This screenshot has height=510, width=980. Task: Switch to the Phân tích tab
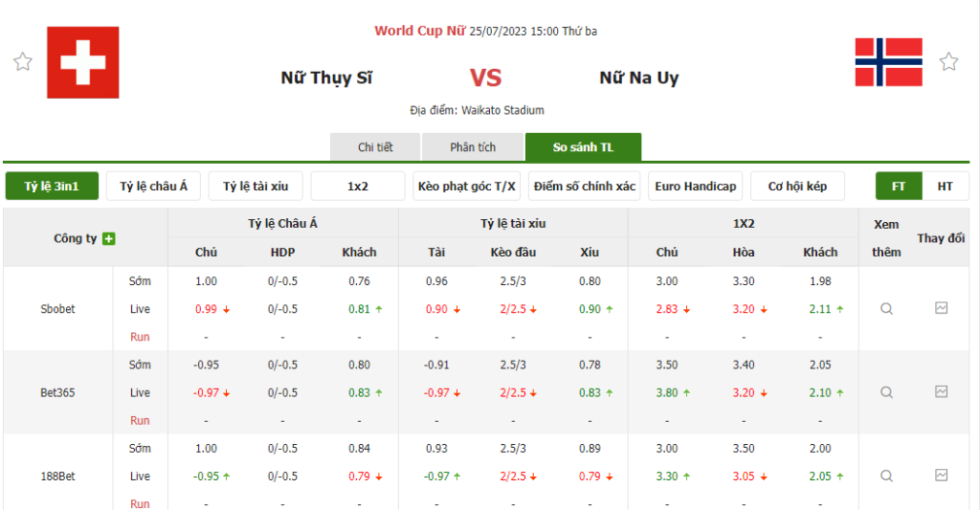point(473,147)
